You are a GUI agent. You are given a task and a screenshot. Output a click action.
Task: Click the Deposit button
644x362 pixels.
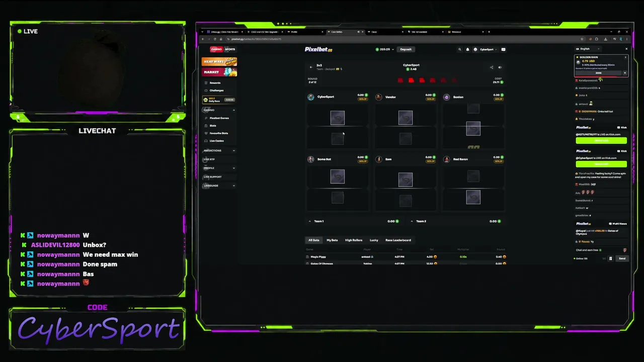[x=406, y=49]
